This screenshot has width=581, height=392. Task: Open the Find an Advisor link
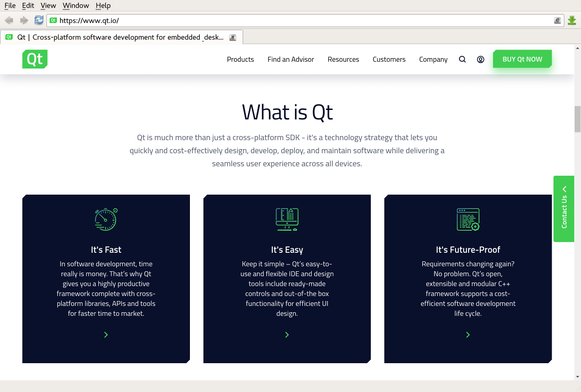[290, 59]
